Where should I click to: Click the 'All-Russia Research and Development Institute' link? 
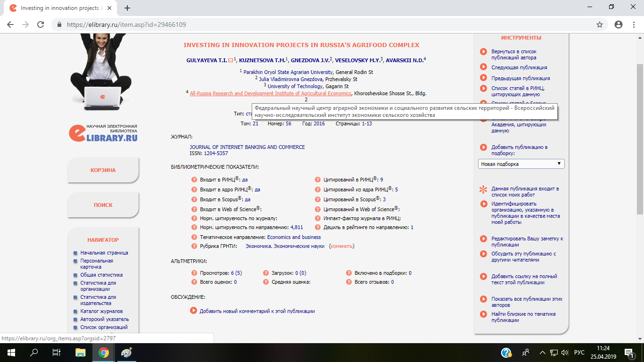click(x=271, y=93)
